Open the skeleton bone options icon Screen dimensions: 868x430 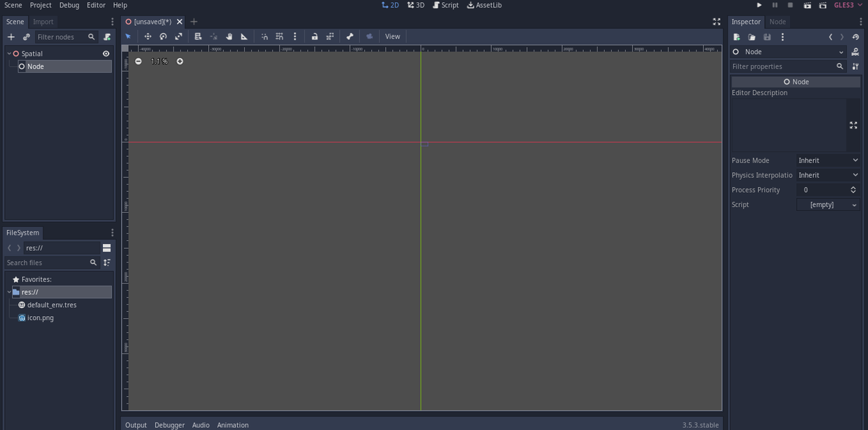(x=350, y=37)
